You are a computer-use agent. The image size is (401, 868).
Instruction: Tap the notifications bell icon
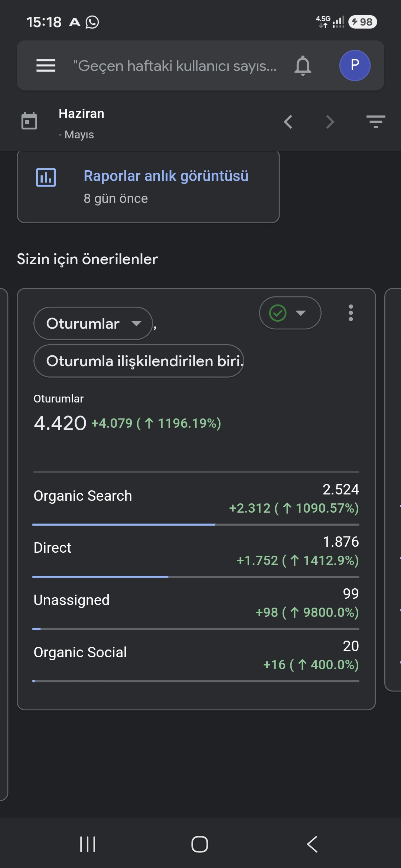(303, 66)
